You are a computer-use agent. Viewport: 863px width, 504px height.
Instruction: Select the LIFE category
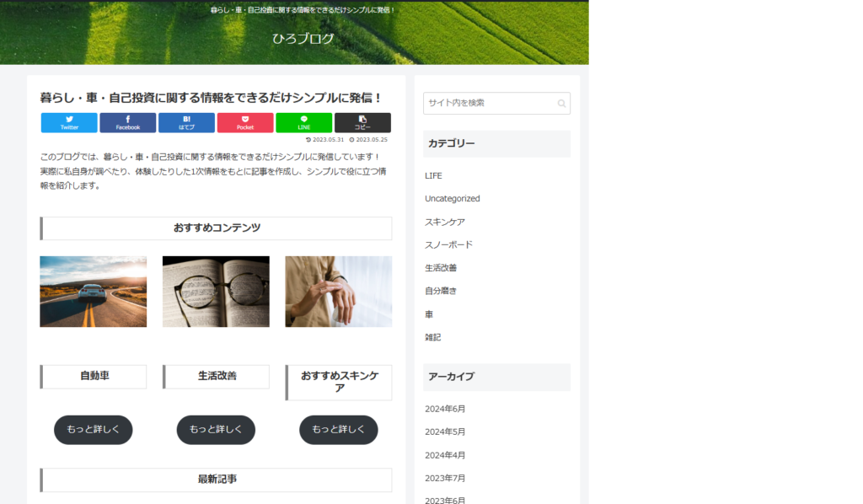point(433,176)
